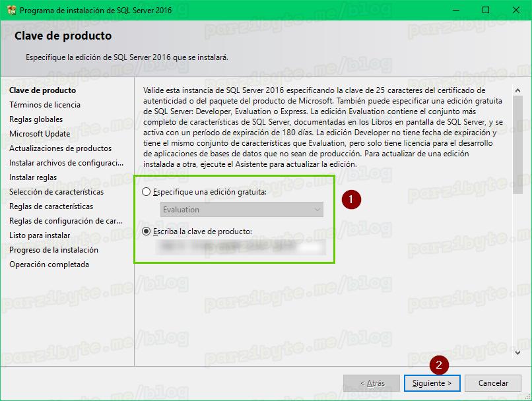The image size is (532, 401).
Task: Click the product key input field
Action: click(241, 247)
